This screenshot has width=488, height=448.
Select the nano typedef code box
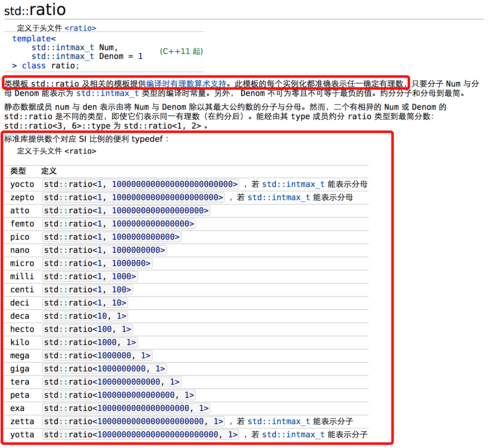pyautogui.click(x=104, y=250)
